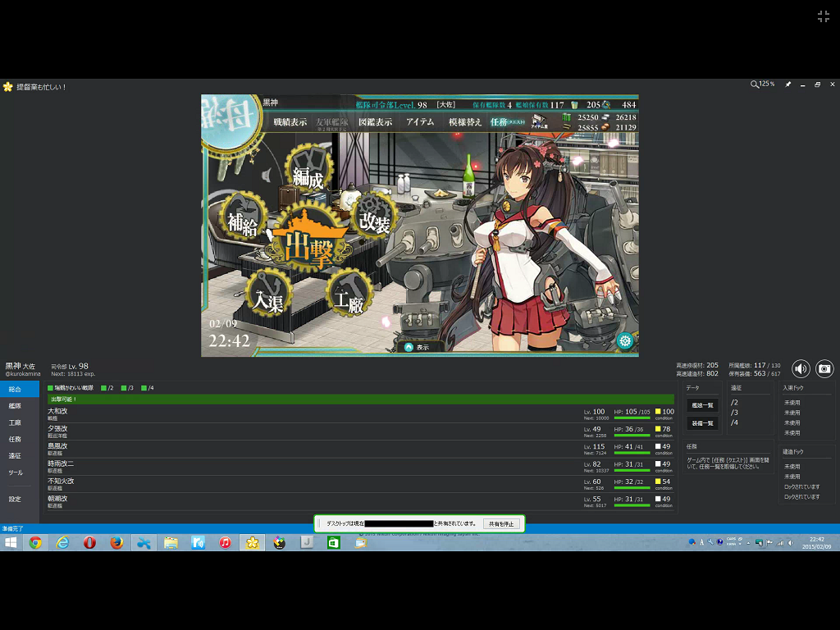The height and width of the screenshot is (630, 840).
Task: Mute game sound with the speaker icon
Action: [x=801, y=368]
